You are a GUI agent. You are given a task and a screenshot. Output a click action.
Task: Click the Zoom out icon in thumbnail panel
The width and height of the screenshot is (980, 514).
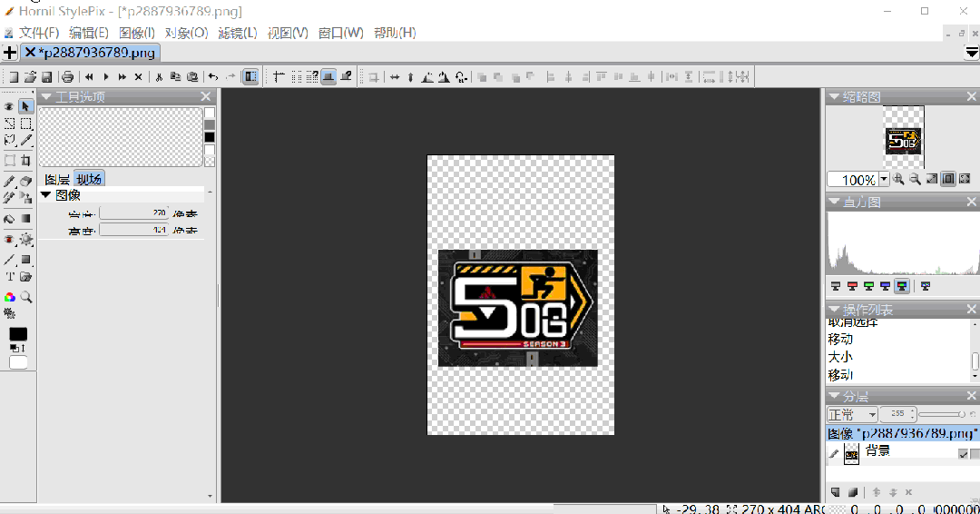(915, 180)
